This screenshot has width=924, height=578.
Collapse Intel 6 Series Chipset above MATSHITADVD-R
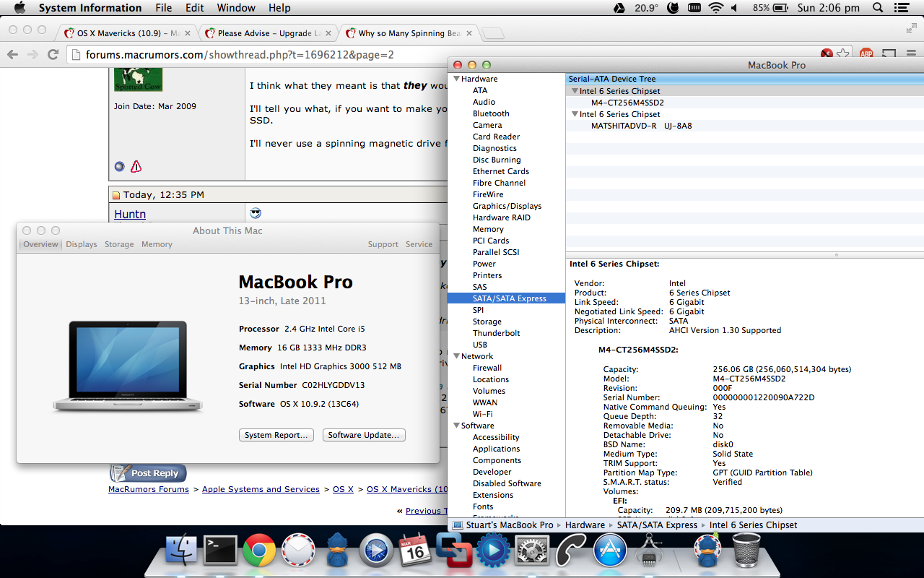pyautogui.click(x=575, y=114)
